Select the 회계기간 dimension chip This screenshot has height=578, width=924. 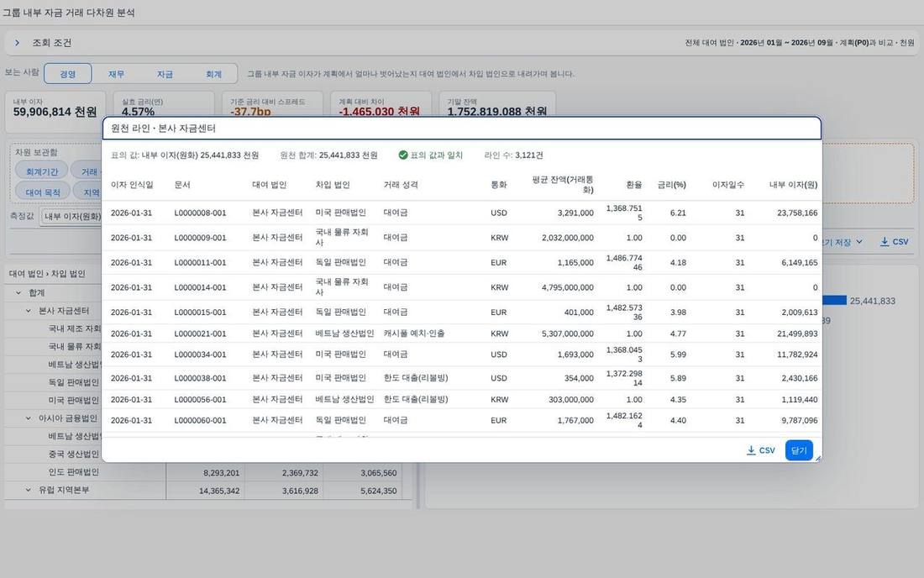pyautogui.click(x=42, y=171)
